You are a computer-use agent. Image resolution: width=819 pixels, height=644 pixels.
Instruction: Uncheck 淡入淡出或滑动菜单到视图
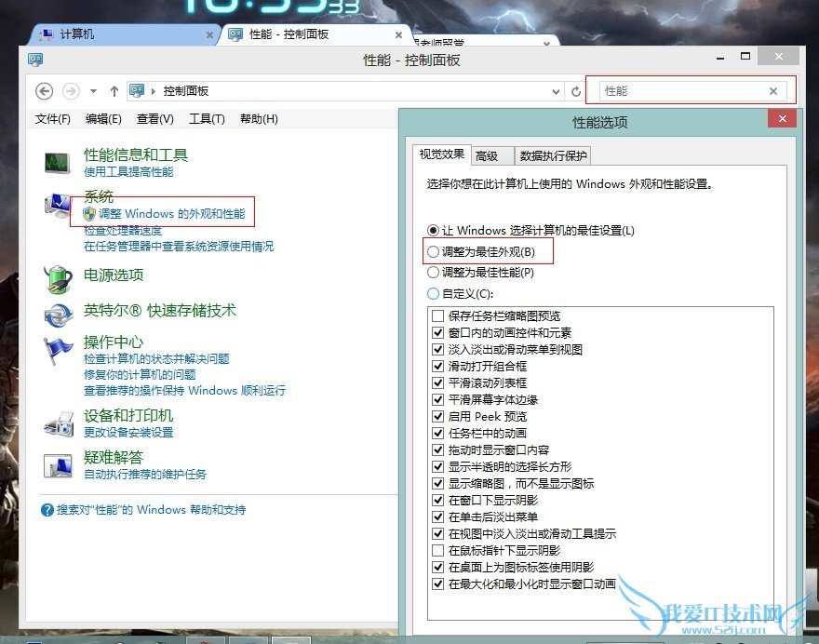pyautogui.click(x=437, y=349)
